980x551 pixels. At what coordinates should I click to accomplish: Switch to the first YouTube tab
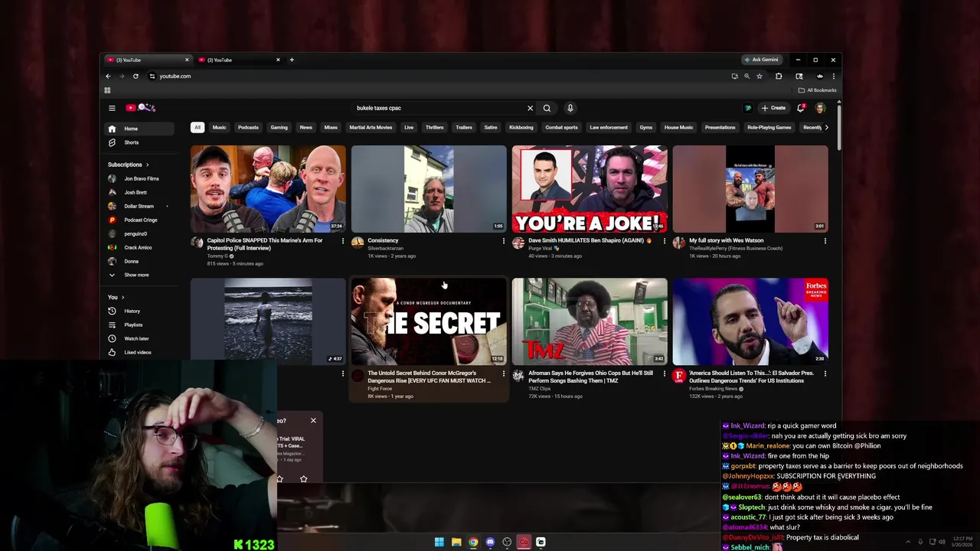[x=147, y=60]
